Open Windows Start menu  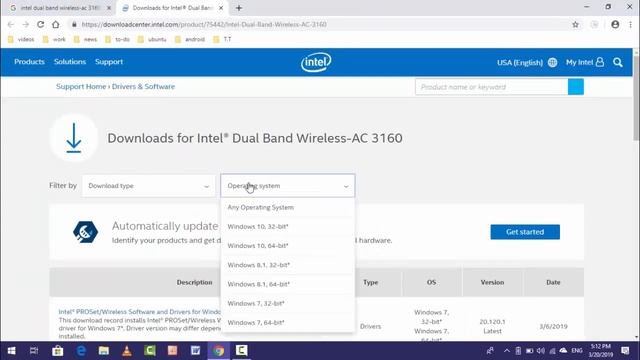pyautogui.click(x=11, y=351)
